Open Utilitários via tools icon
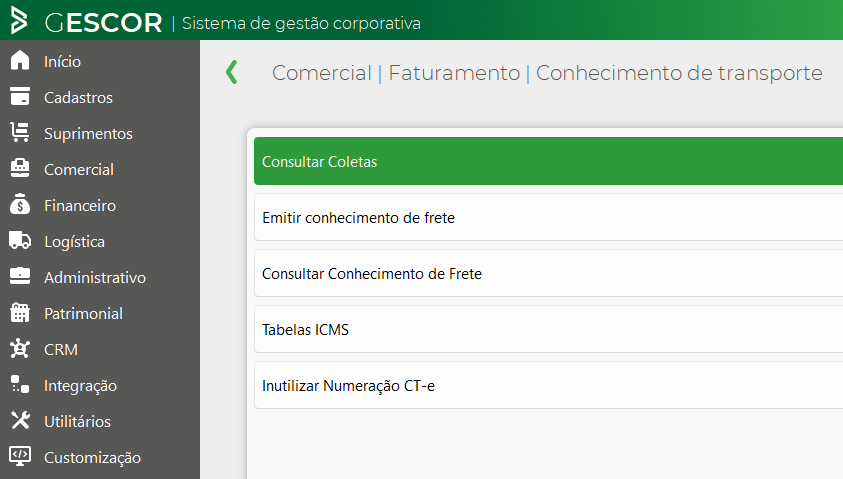This screenshot has width=843, height=479. pyautogui.click(x=20, y=420)
